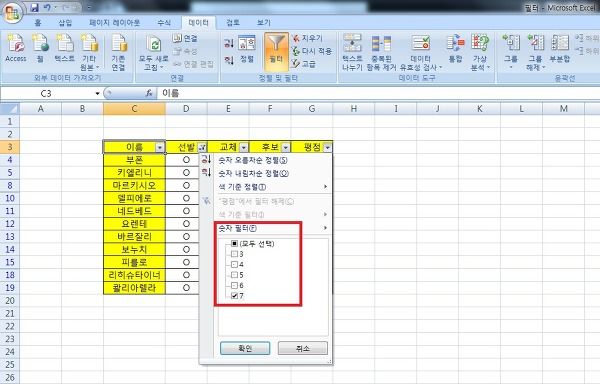The image size is (600, 384).
Task: Clear filter with 지우기
Action: coord(308,38)
